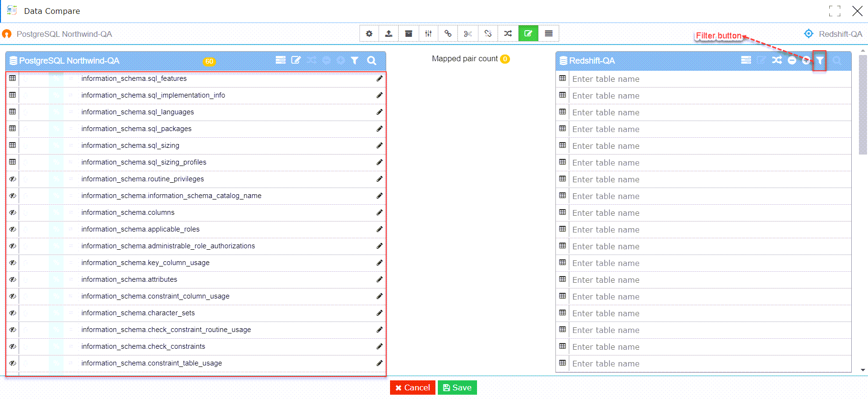Edit the information_schema.sql_sizing row with its pencil
The height and width of the screenshot is (399, 868).
[x=380, y=145]
